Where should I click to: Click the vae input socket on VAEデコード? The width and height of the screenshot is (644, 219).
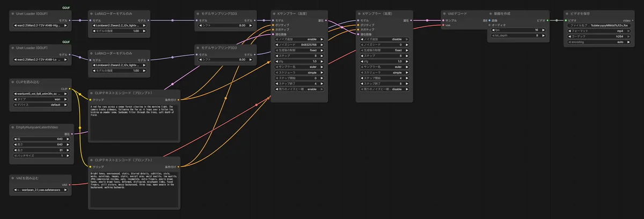coord(443,25)
